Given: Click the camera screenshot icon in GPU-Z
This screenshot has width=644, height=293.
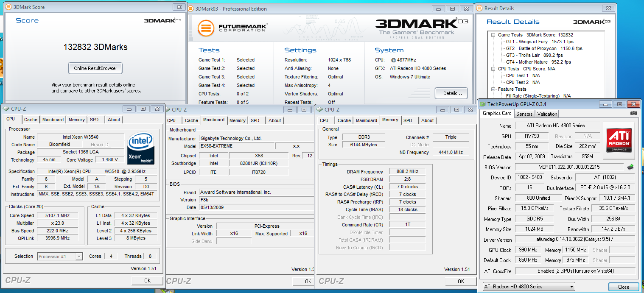Looking at the screenshot, I should pyautogui.click(x=633, y=113).
